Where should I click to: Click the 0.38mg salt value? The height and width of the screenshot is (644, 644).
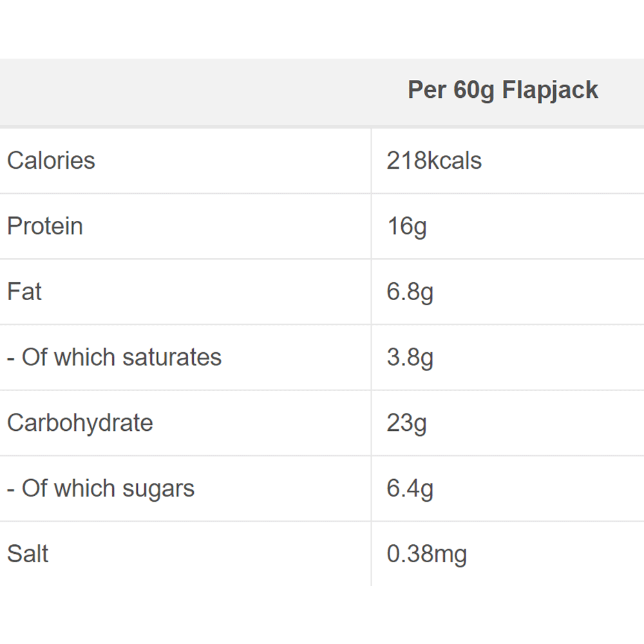tap(427, 554)
